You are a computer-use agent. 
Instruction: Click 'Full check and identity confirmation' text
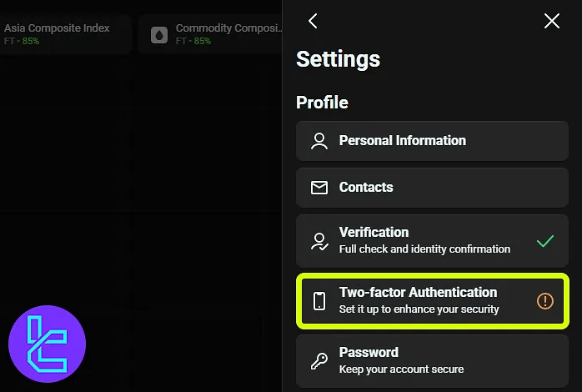point(424,249)
